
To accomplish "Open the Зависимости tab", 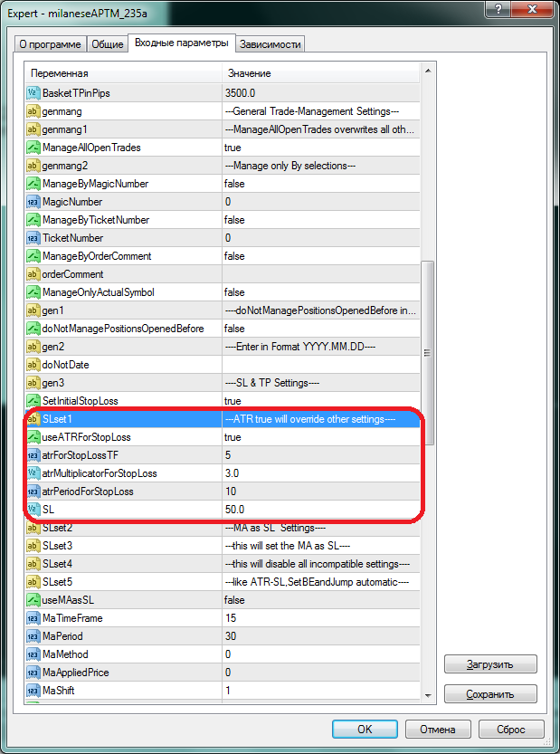I will [271, 44].
